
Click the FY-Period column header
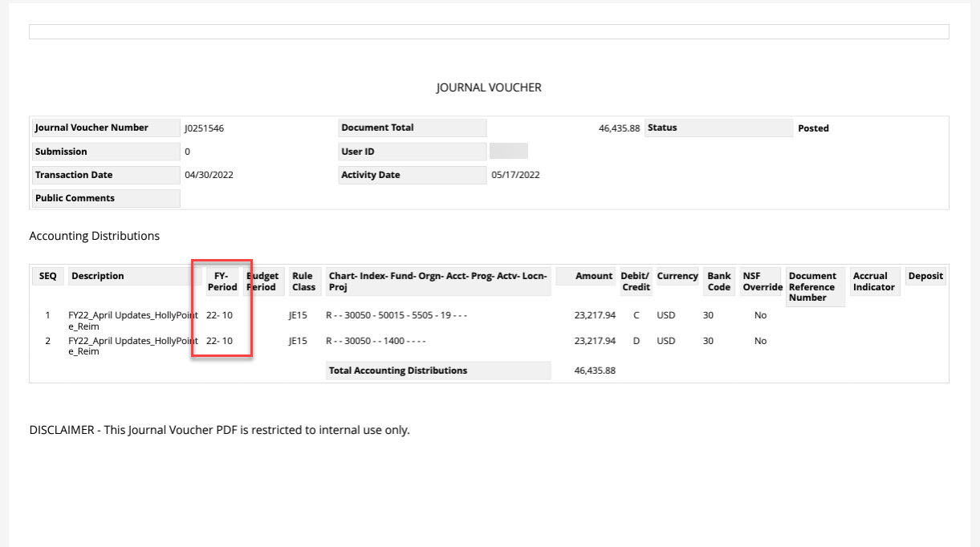222,282
